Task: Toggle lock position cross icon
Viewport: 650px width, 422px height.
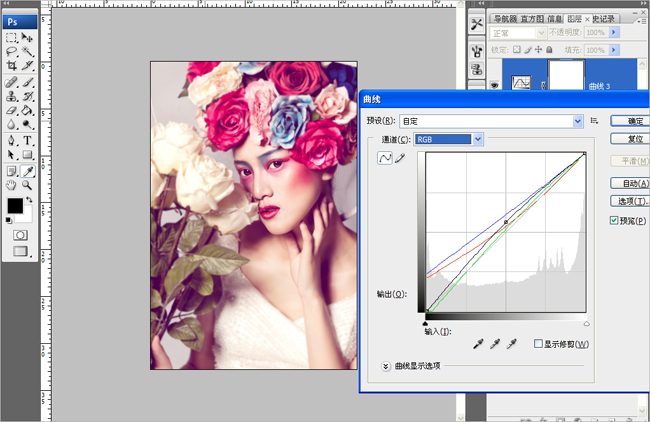Action: (x=538, y=50)
